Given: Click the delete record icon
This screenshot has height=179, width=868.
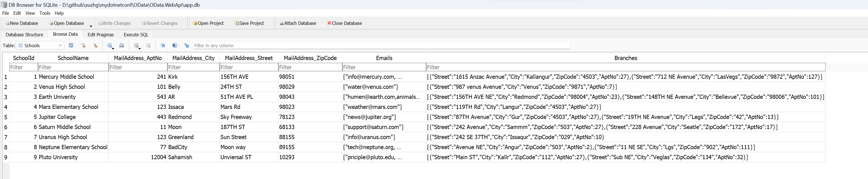Looking at the screenshot, I should pos(148,46).
